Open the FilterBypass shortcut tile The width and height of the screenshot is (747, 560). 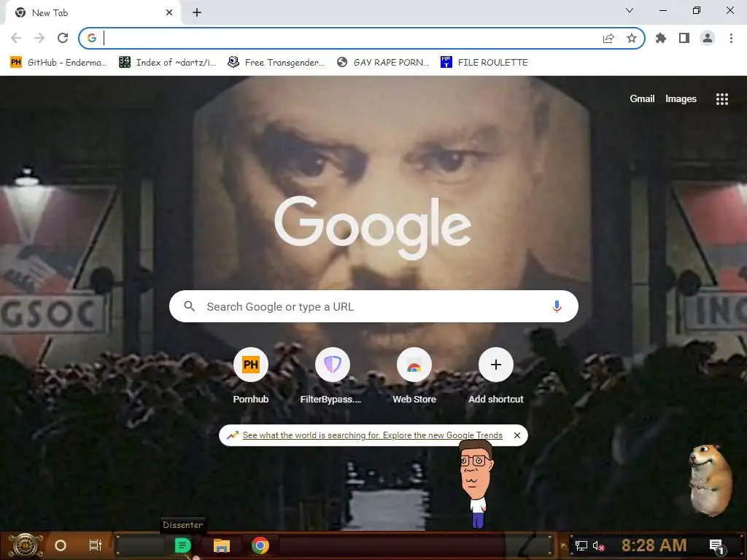pyautogui.click(x=333, y=376)
